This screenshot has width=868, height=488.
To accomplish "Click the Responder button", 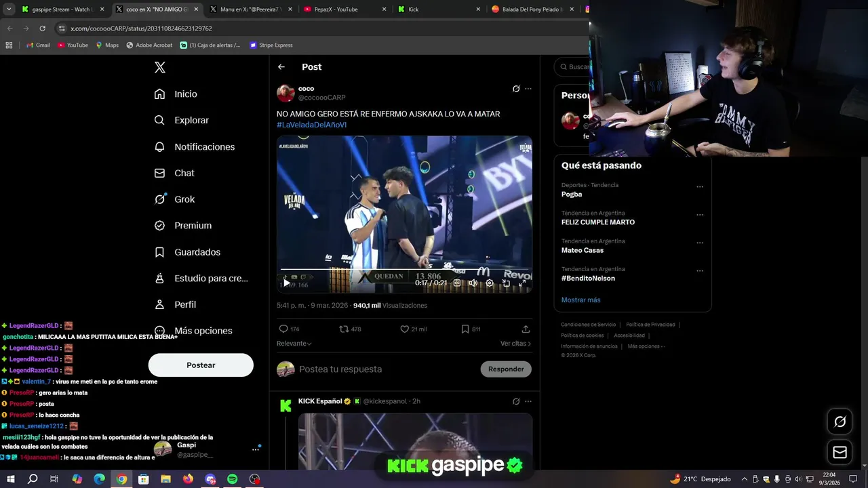I will (x=506, y=369).
